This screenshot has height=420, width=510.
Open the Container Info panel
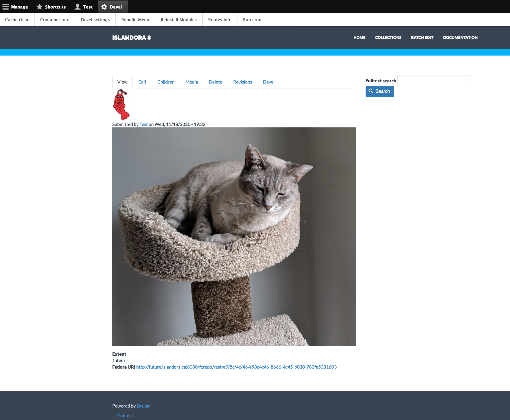(x=54, y=19)
